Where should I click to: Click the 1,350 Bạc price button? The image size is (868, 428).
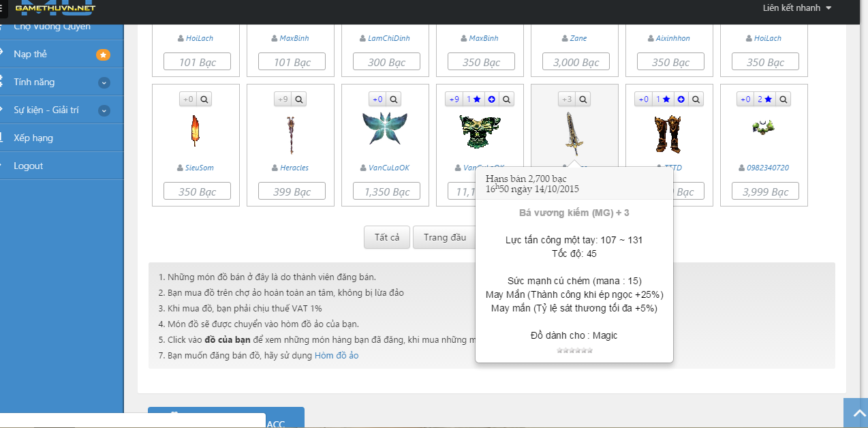click(x=386, y=192)
